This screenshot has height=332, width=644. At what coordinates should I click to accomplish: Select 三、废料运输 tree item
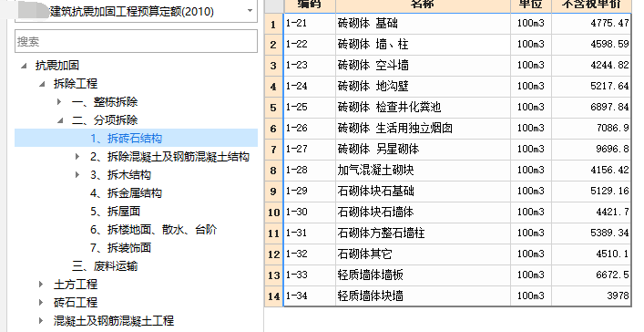point(105,265)
